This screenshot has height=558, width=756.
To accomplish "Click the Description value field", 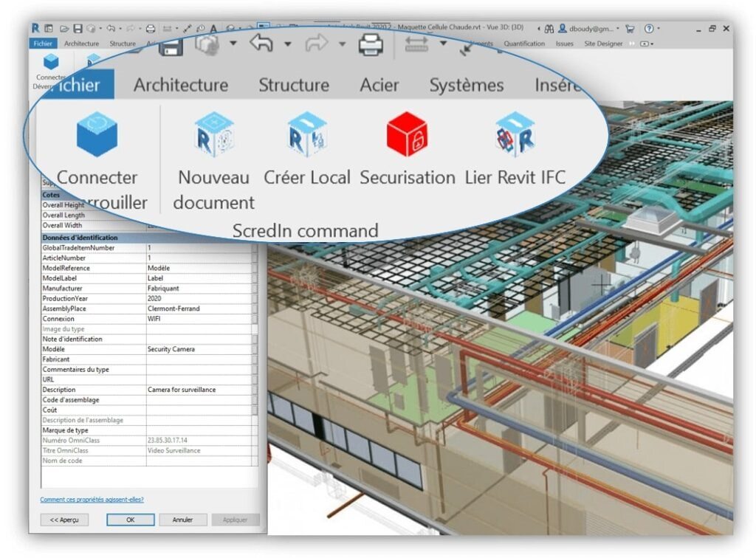I will point(199,390).
